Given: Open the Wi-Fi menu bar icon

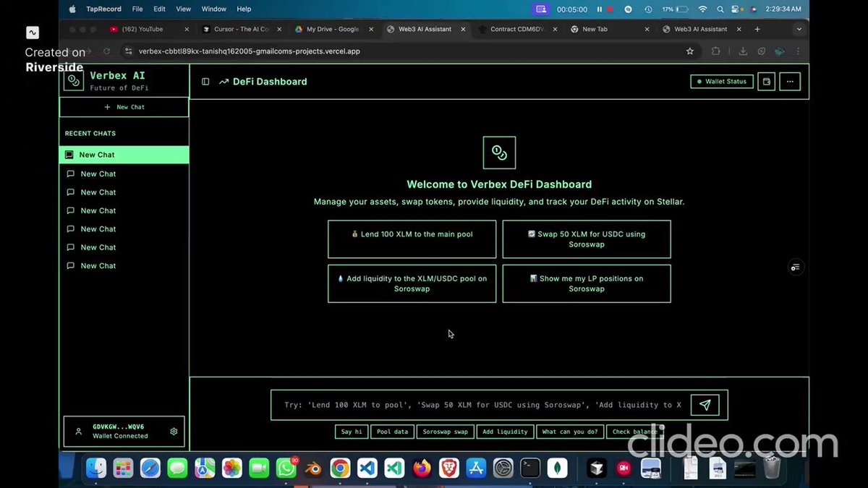Looking at the screenshot, I should pos(702,9).
